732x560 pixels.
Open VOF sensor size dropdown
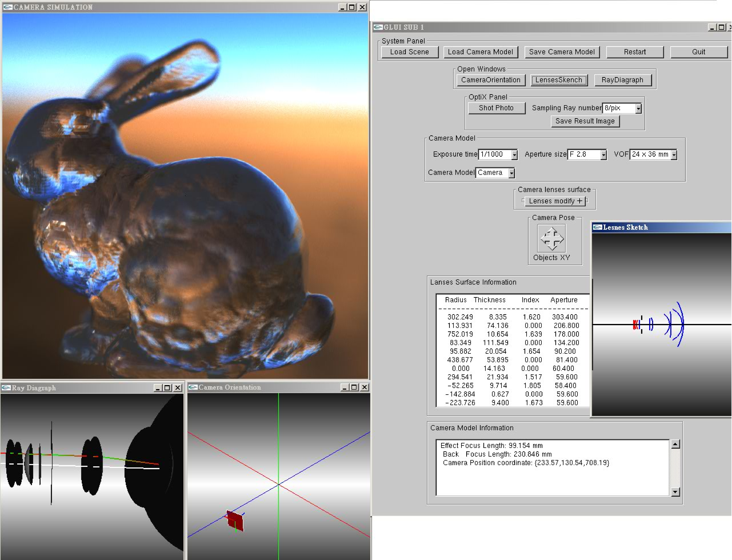pyautogui.click(x=674, y=155)
